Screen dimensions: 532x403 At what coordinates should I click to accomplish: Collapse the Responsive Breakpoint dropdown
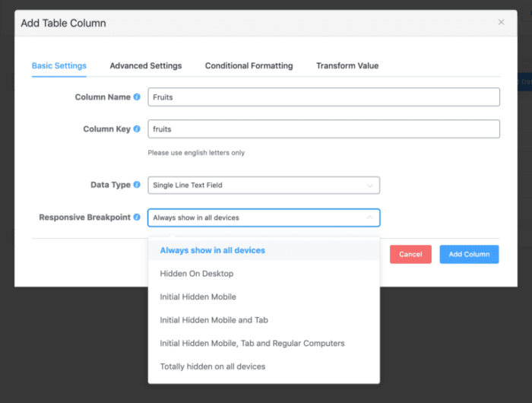coord(369,217)
